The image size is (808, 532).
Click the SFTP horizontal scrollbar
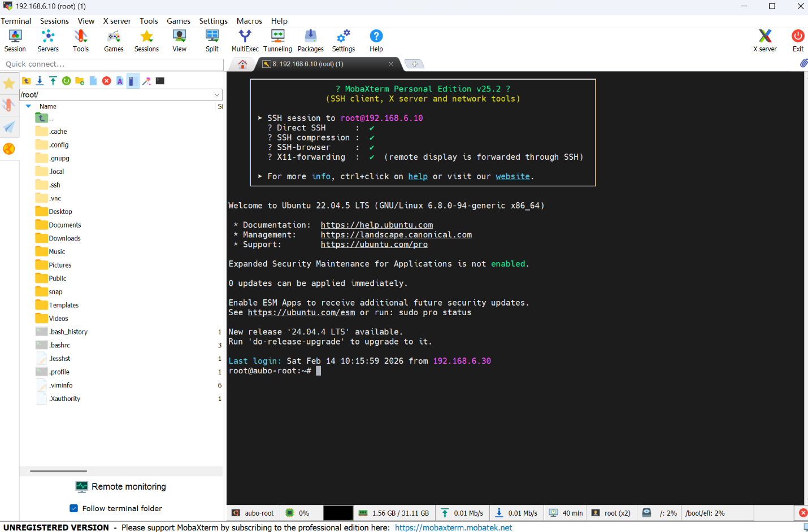58,471
